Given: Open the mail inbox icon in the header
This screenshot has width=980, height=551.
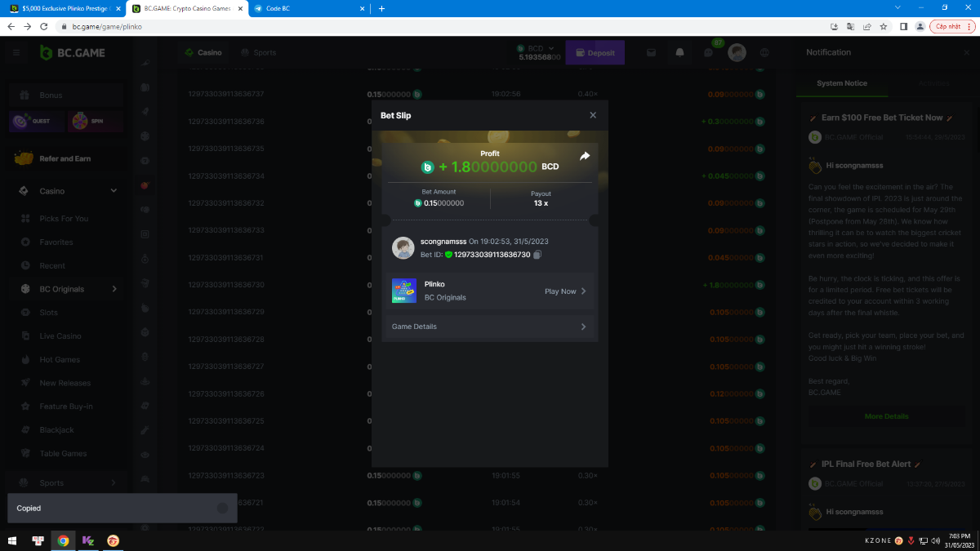Looking at the screenshot, I should click(x=652, y=52).
